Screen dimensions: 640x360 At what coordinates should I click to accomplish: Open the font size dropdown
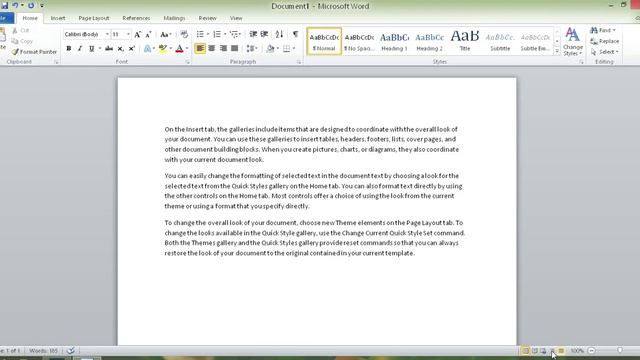(x=128, y=34)
